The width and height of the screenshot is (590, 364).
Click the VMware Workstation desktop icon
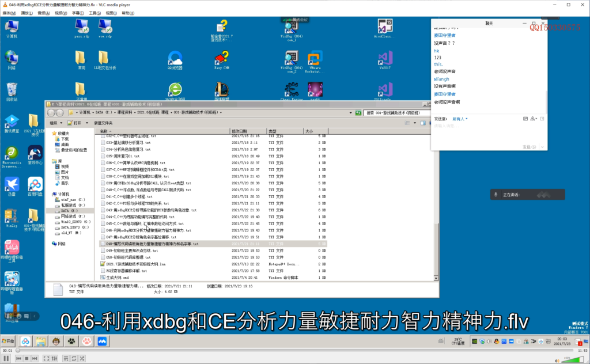[x=314, y=62]
